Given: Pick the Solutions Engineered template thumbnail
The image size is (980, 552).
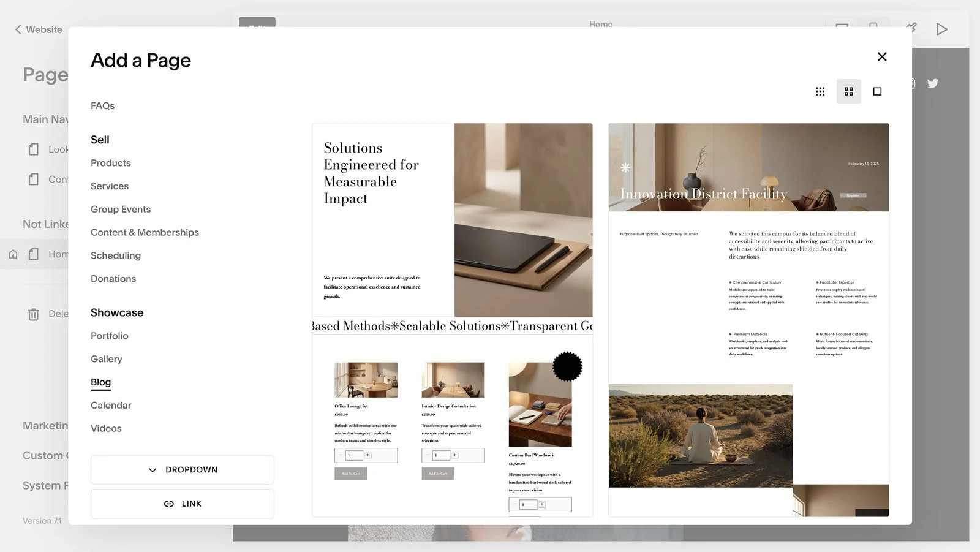Looking at the screenshot, I should point(453,320).
